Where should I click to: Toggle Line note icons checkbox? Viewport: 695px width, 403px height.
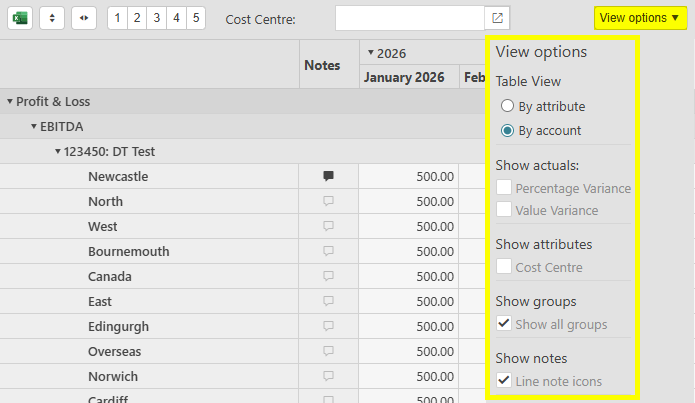505,381
